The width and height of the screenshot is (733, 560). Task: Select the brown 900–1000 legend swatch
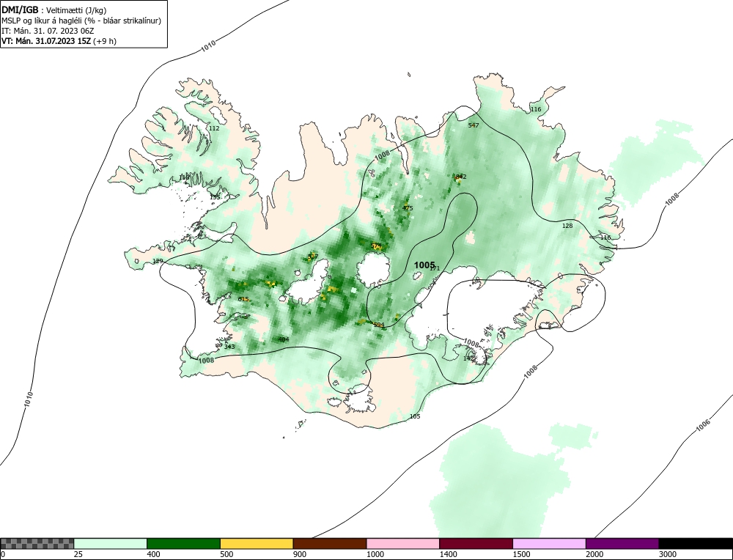coord(330,543)
